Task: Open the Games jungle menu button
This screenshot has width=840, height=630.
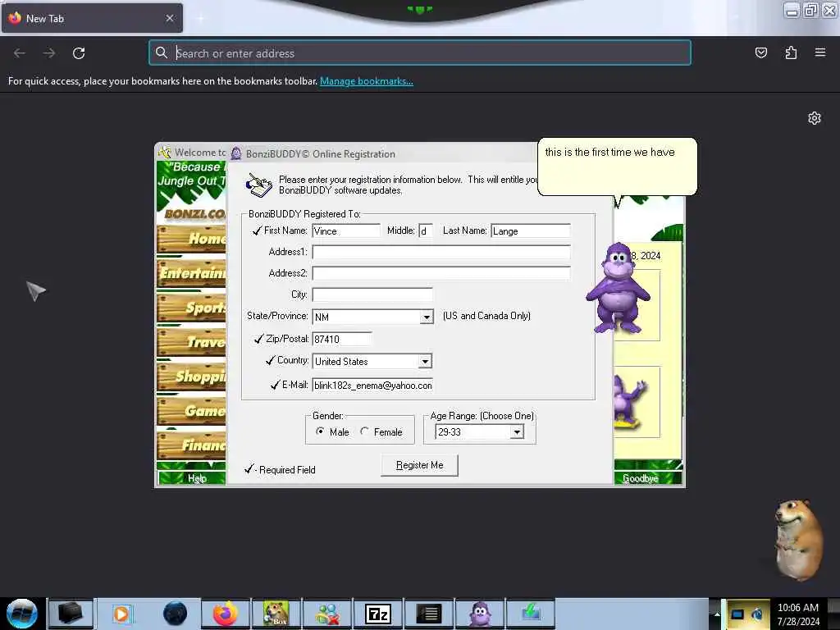Action: (x=191, y=411)
